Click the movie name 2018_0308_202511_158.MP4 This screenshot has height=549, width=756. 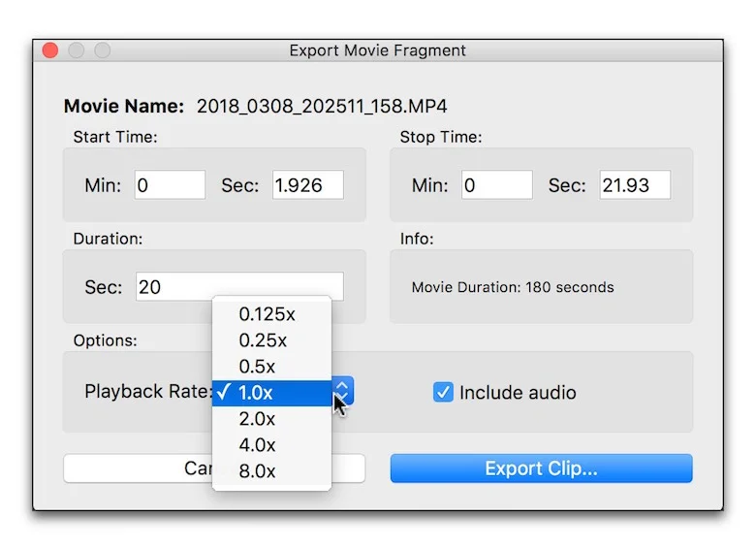click(x=322, y=106)
